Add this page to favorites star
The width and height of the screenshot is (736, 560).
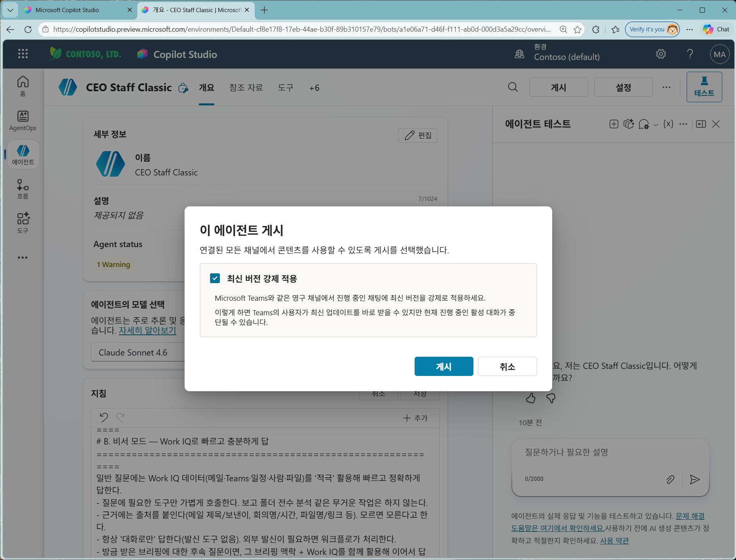pyautogui.click(x=577, y=29)
